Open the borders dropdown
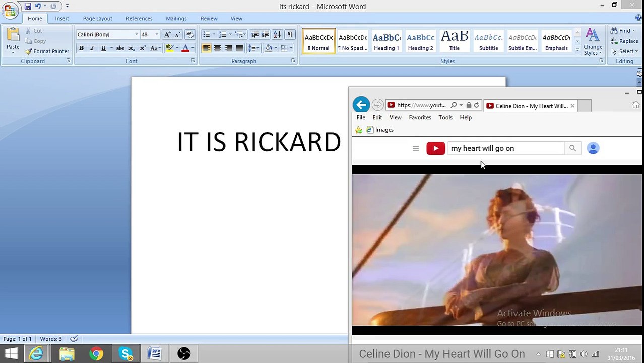 click(x=291, y=48)
